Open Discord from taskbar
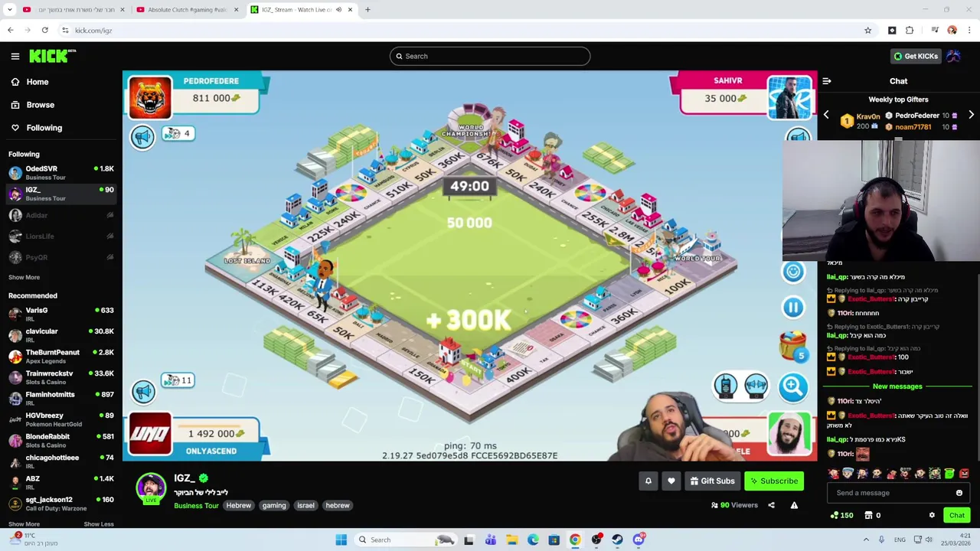 pos(639,540)
